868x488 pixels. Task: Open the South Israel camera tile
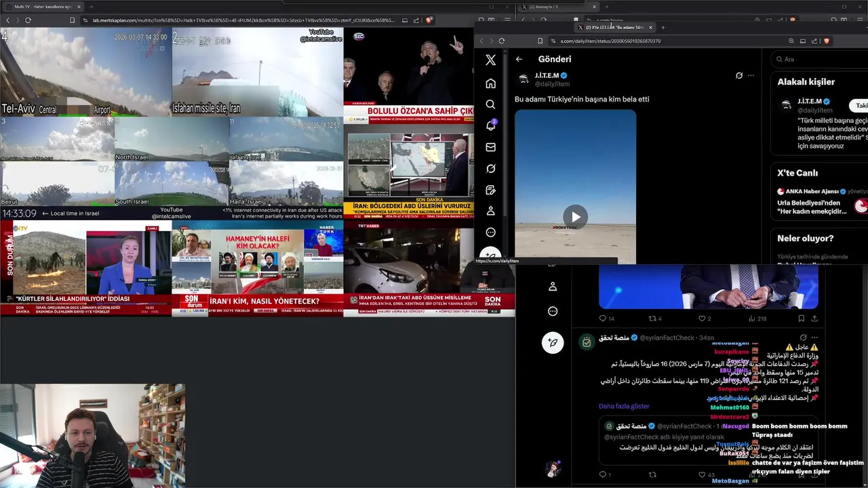172,184
